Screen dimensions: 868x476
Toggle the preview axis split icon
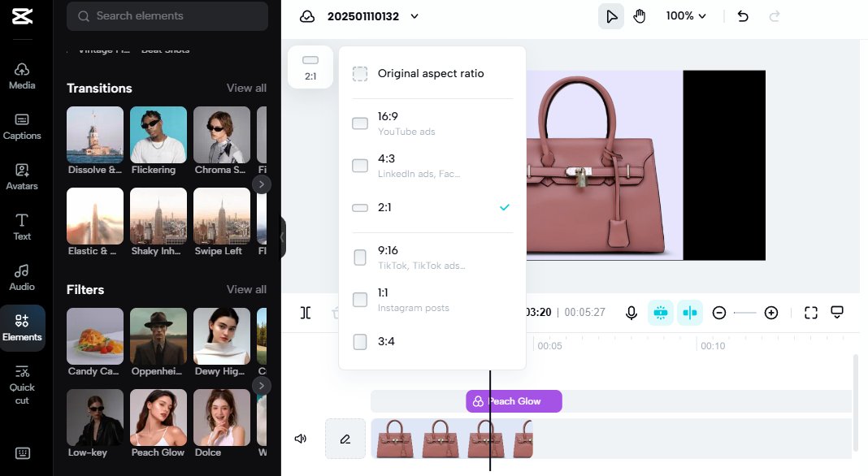click(x=690, y=313)
